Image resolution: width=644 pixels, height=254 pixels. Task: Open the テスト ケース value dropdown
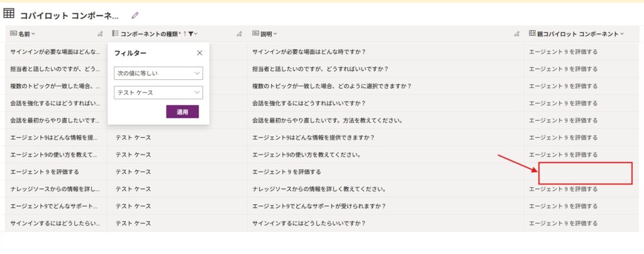[x=158, y=92]
